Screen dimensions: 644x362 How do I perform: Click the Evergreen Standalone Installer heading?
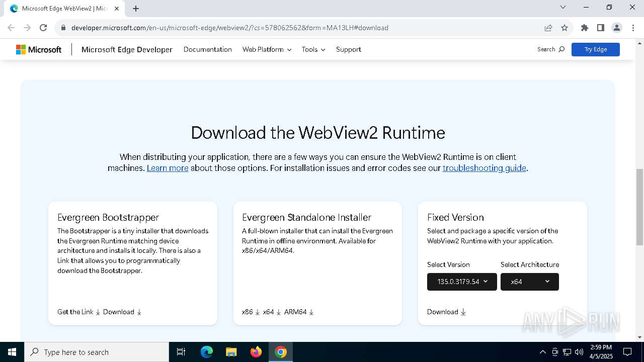click(x=307, y=217)
